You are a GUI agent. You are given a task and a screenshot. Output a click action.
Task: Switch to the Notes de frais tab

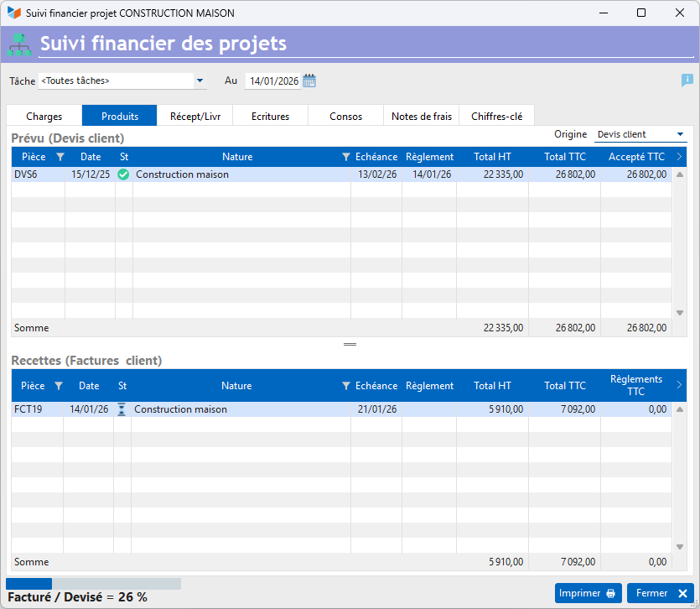tap(422, 116)
